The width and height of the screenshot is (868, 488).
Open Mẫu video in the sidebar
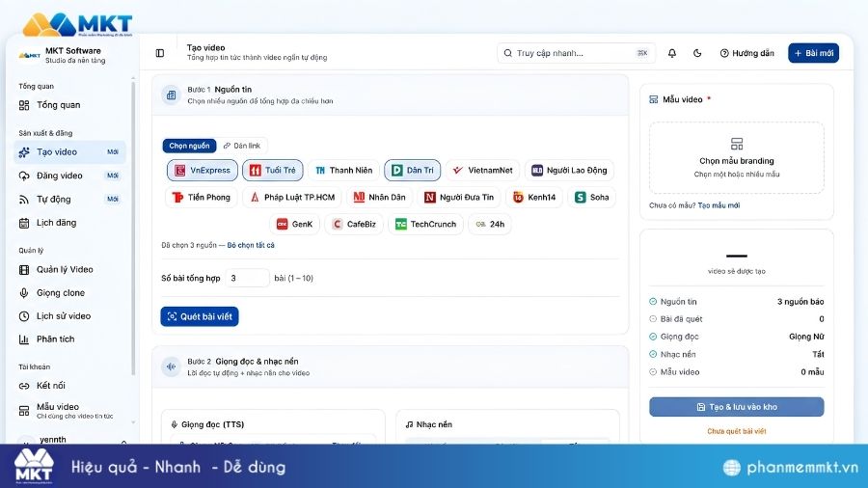coord(69,411)
